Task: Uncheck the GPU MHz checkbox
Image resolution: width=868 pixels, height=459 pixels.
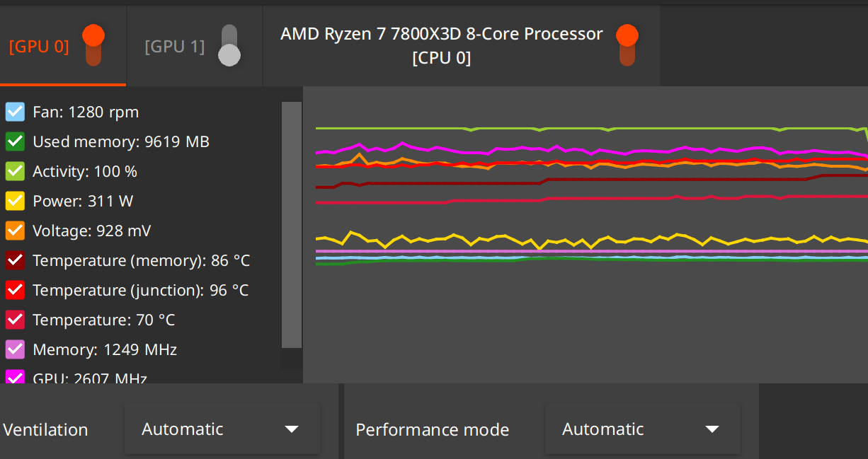Action: 16,376
